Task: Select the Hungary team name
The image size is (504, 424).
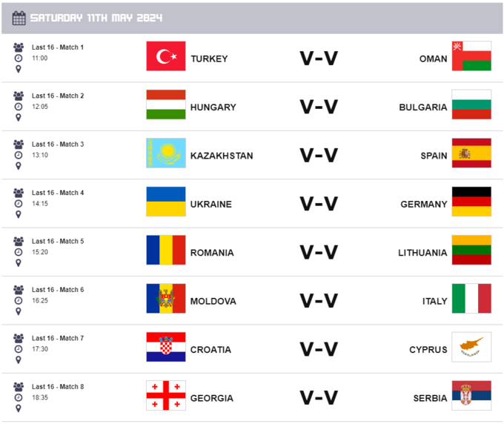Action: click(213, 107)
